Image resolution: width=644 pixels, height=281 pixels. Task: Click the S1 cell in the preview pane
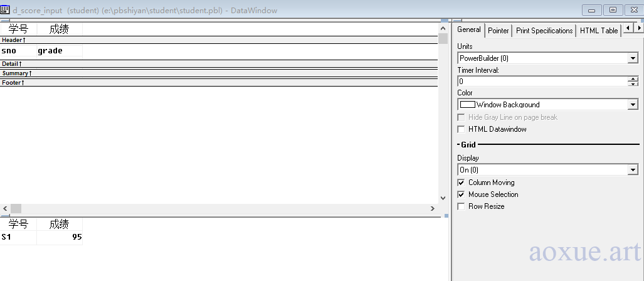(x=18, y=237)
